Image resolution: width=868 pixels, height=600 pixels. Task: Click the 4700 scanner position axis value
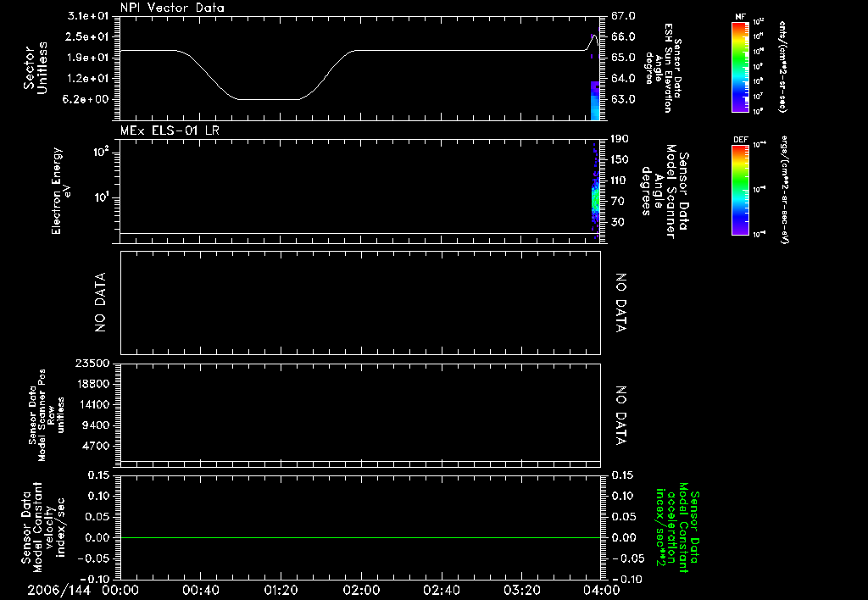tap(95, 446)
